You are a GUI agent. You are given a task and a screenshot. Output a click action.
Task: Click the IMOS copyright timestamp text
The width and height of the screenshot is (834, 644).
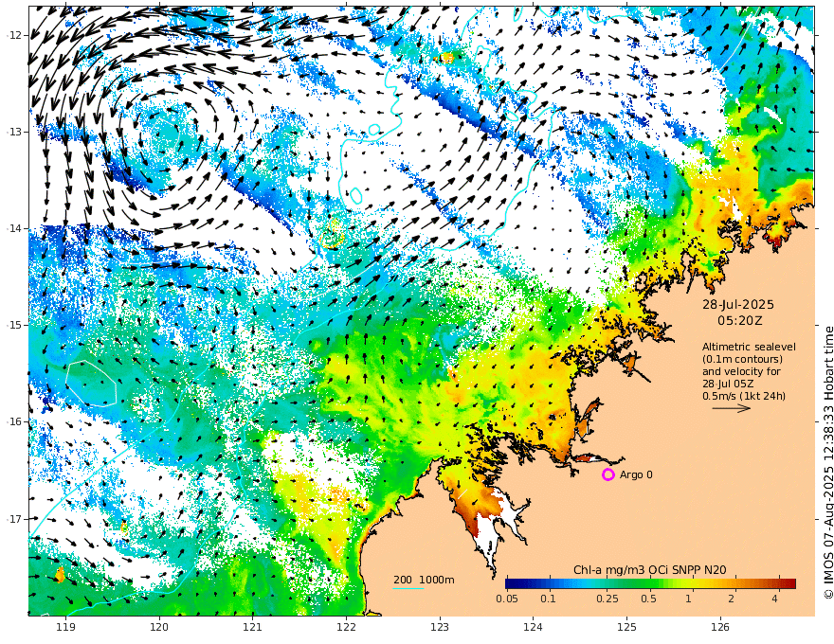point(827,462)
